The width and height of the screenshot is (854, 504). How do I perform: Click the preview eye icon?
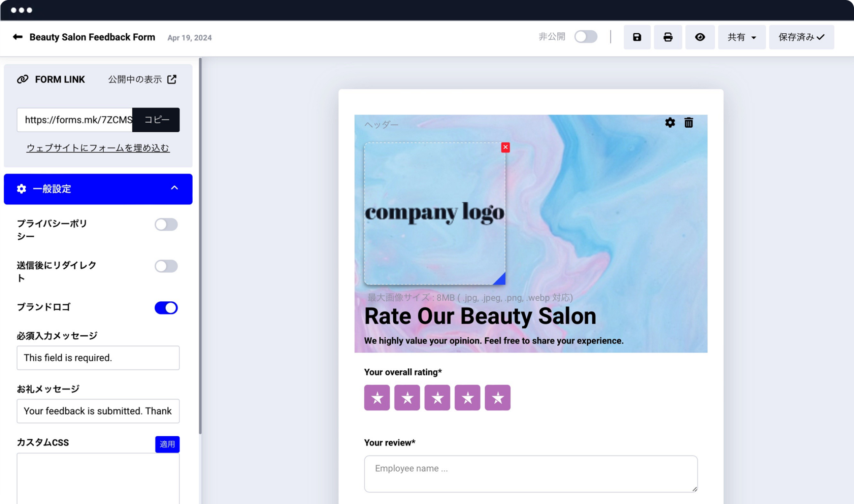point(700,37)
